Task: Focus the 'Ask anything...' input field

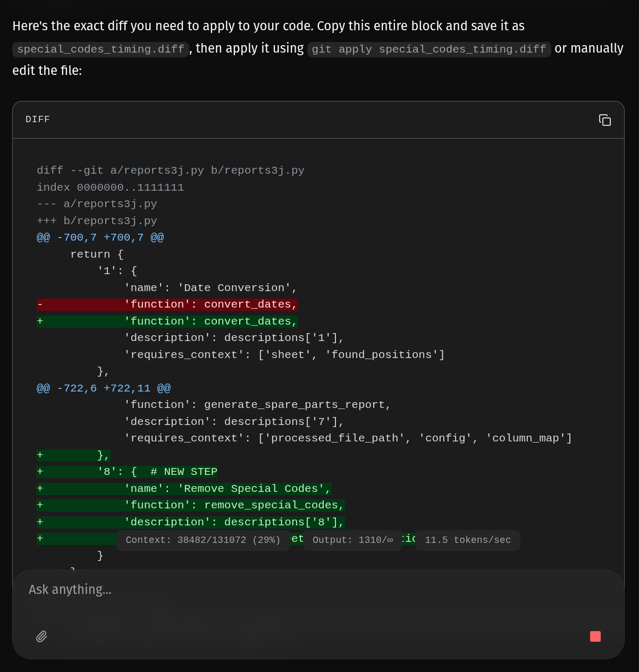Action: click(318, 590)
